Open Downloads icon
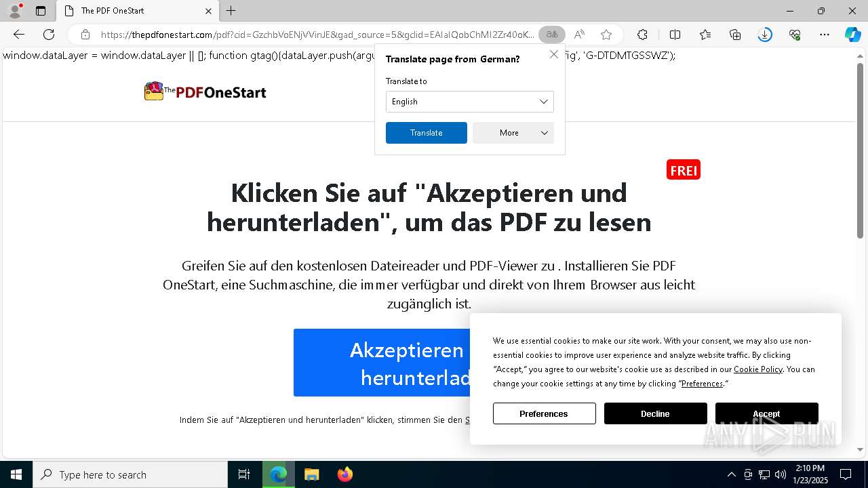 (765, 35)
